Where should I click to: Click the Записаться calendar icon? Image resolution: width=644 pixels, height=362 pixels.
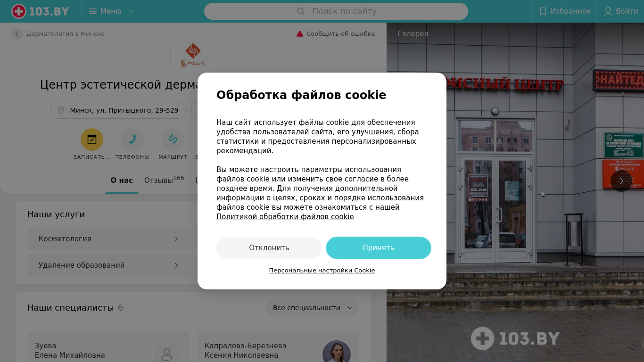tap(92, 140)
